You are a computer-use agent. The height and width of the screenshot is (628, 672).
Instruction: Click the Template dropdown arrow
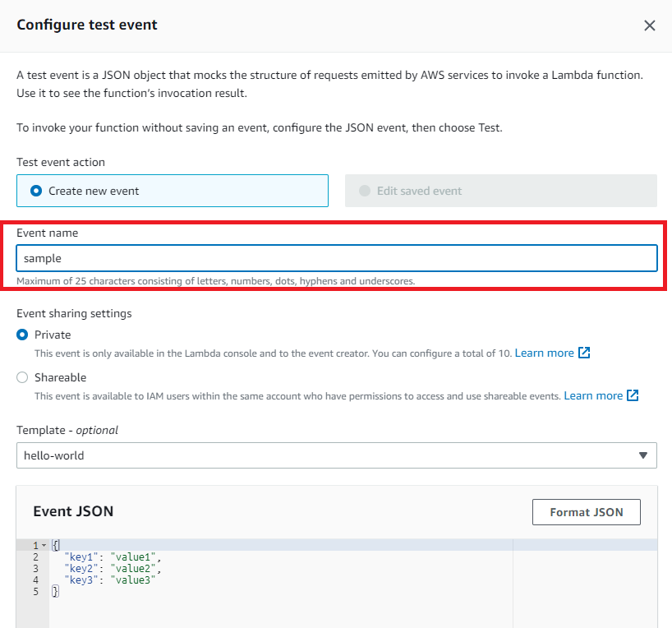(x=643, y=455)
